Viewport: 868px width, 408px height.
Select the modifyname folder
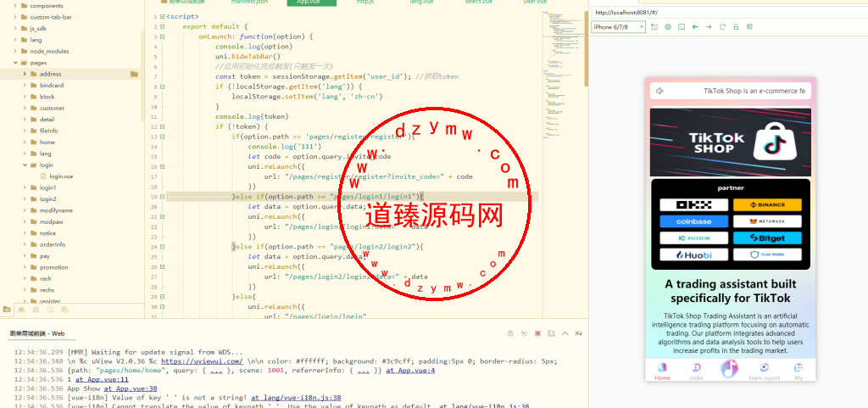[56, 210]
